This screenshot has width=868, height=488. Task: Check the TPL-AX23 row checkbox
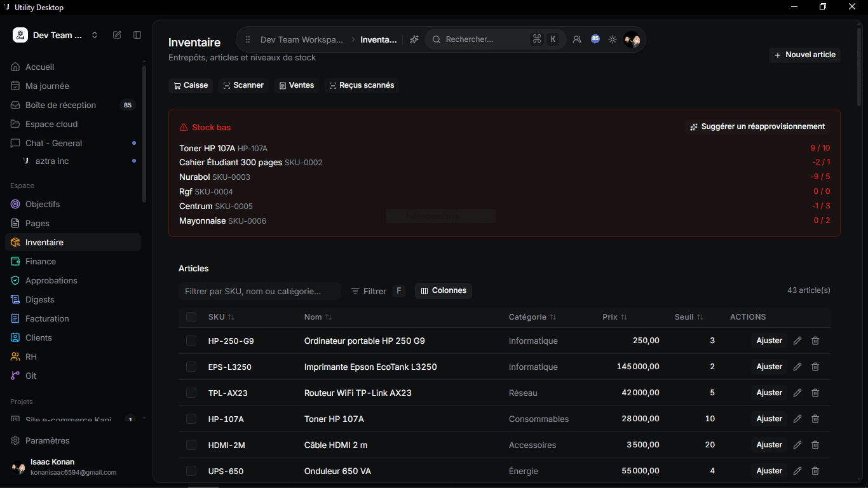point(191,393)
